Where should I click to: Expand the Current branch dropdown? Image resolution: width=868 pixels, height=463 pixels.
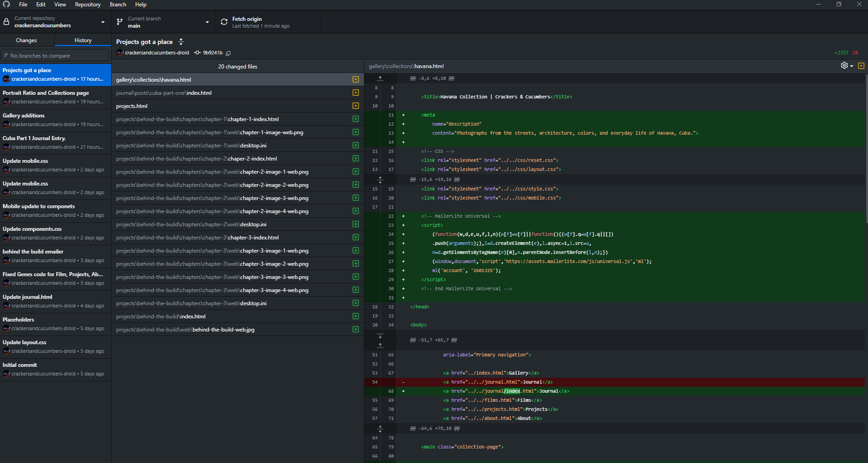coord(163,22)
